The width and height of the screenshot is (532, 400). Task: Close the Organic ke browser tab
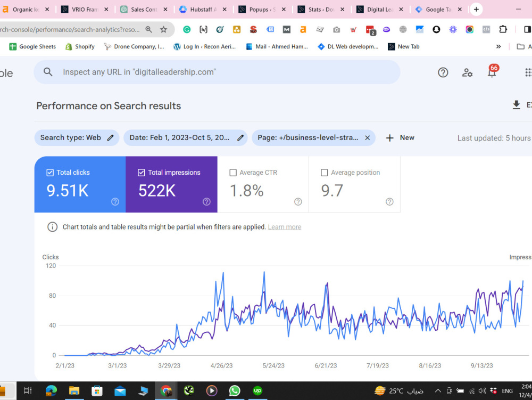click(x=47, y=10)
